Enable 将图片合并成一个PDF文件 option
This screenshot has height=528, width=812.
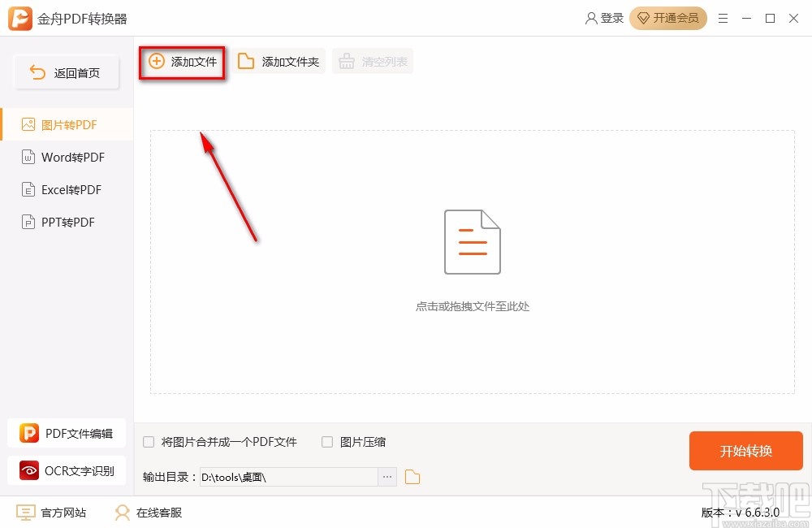click(x=149, y=442)
